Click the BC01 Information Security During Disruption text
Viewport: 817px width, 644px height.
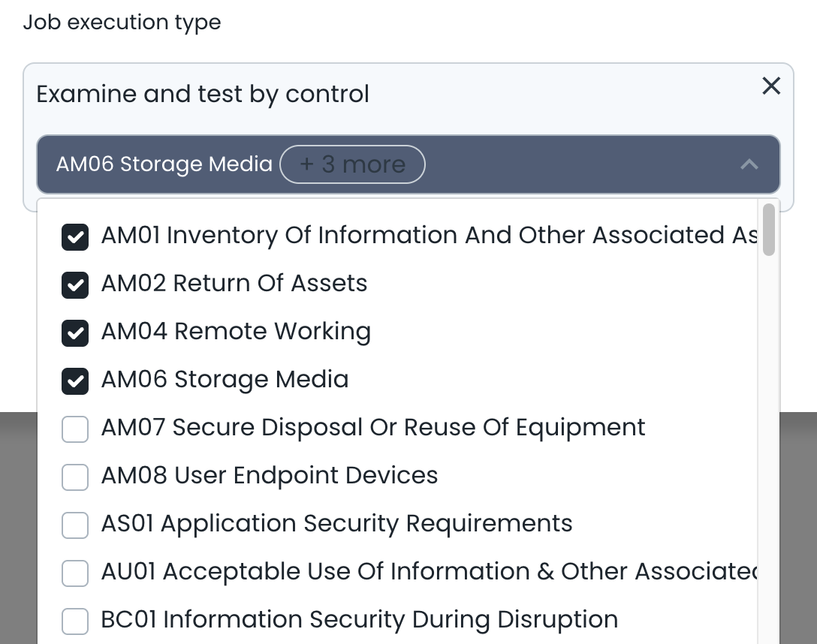pyautogui.click(x=359, y=620)
